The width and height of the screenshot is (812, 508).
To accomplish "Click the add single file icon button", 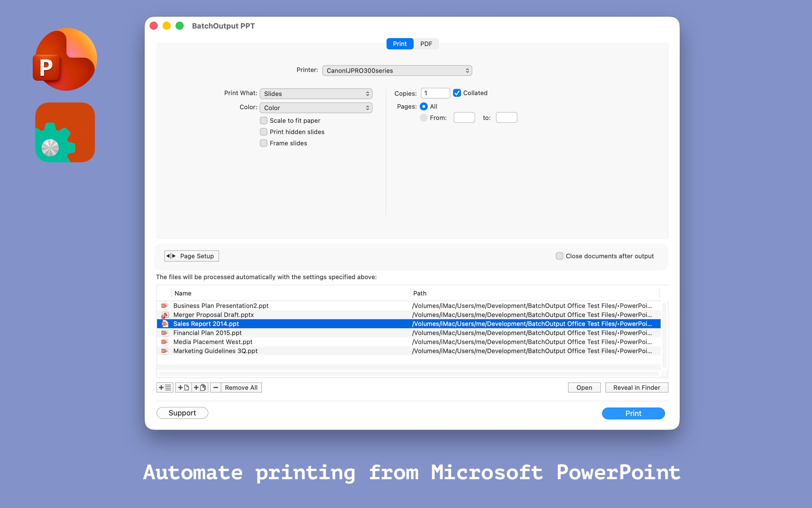I will tap(183, 387).
